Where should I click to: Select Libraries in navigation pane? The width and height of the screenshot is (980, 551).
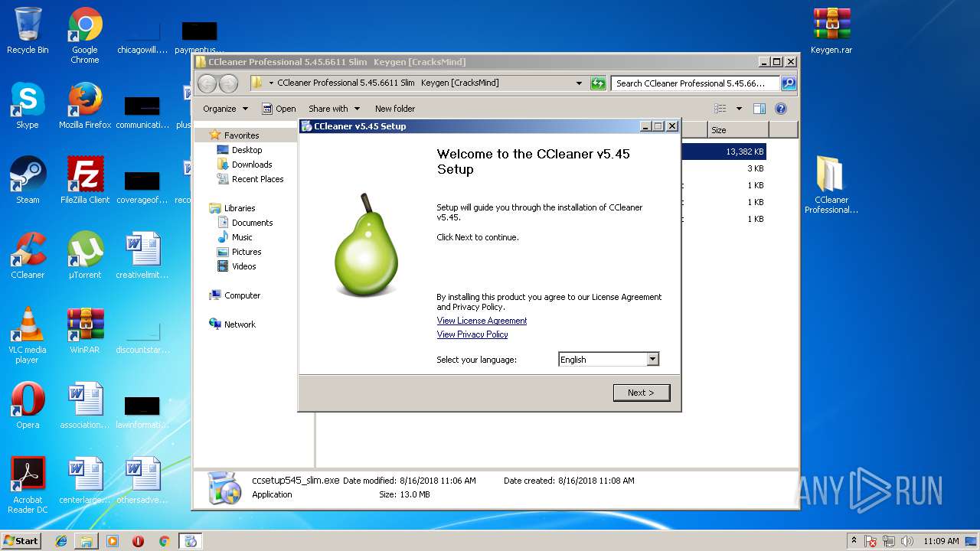tap(240, 208)
